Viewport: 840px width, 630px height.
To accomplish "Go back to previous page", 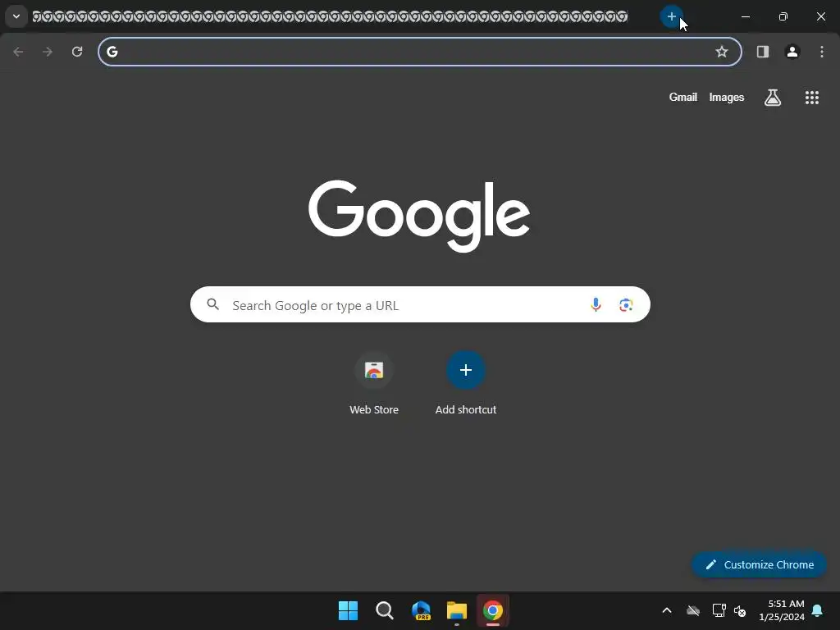I will (18, 52).
